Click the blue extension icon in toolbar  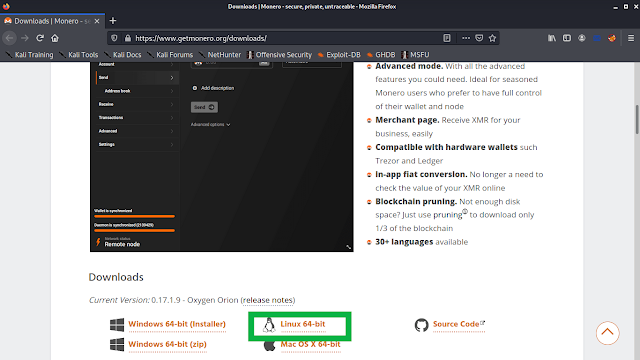point(597,38)
